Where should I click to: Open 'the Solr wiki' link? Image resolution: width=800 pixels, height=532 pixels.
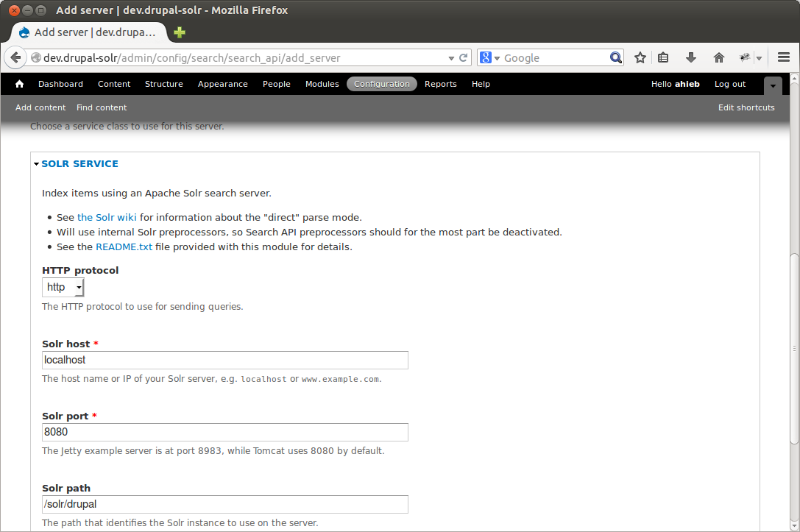[107, 217]
